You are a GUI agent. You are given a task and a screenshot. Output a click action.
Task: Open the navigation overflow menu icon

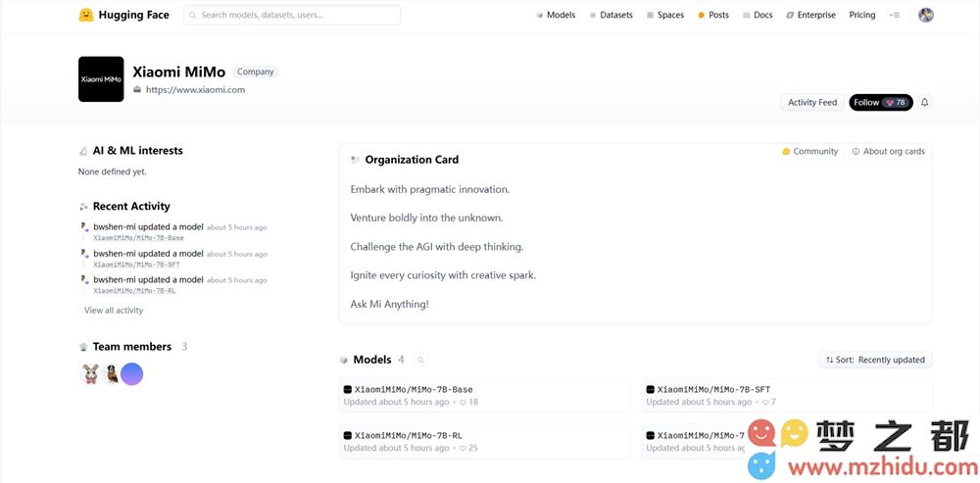point(895,15)
